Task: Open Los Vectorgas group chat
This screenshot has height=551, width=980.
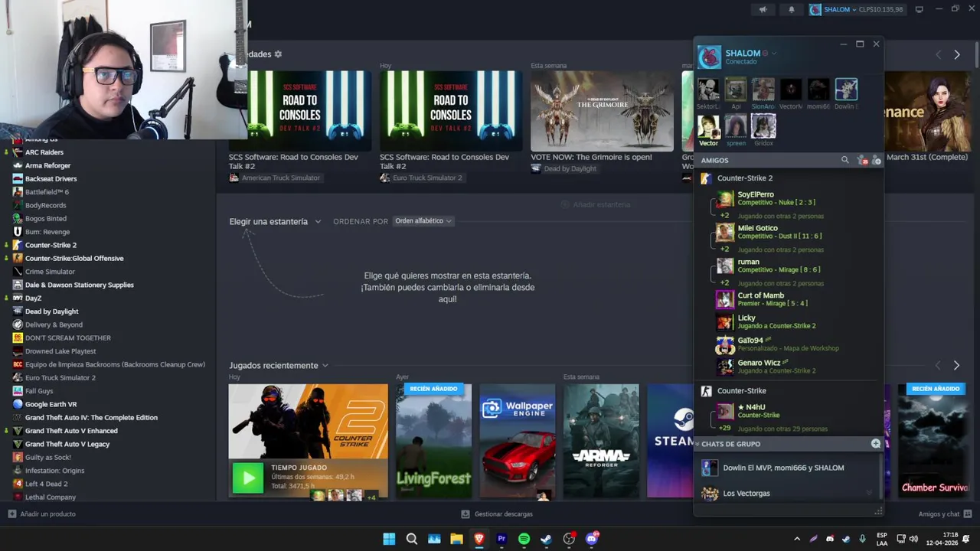Action: [x=789, y=494]
